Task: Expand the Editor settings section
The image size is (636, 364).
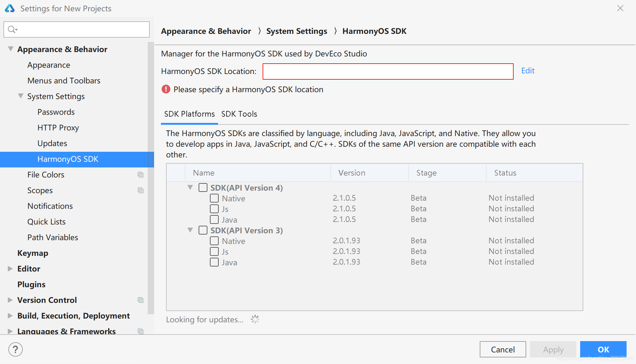Action: point(10,269)
